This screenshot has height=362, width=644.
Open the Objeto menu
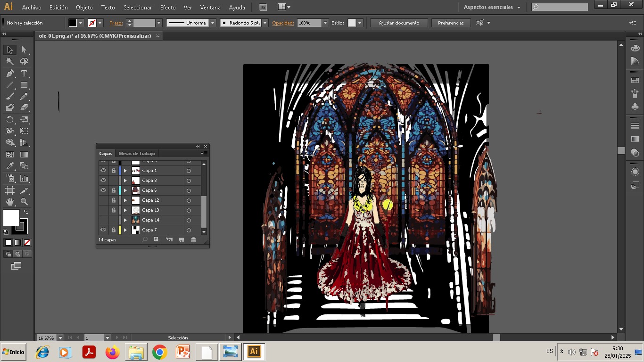(84, 8)
